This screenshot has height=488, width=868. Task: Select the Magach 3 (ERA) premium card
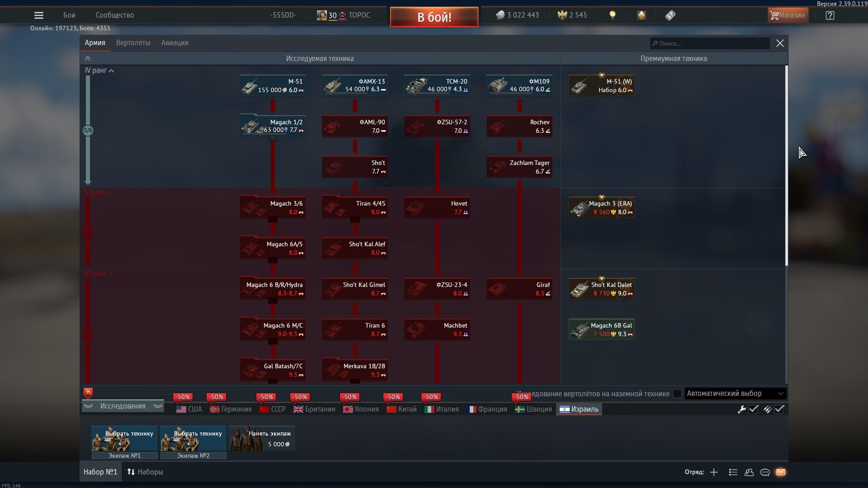click(x=602, y=207)
